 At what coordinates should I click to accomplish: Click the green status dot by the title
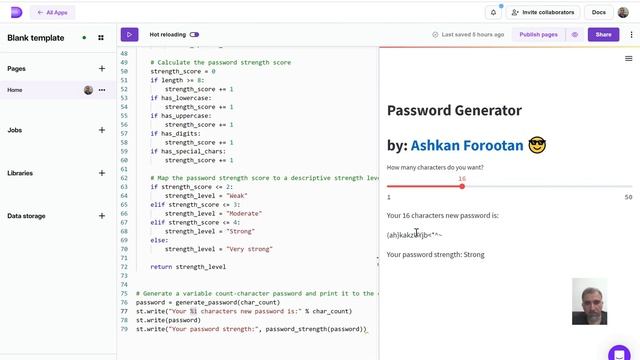coord(84,38)
